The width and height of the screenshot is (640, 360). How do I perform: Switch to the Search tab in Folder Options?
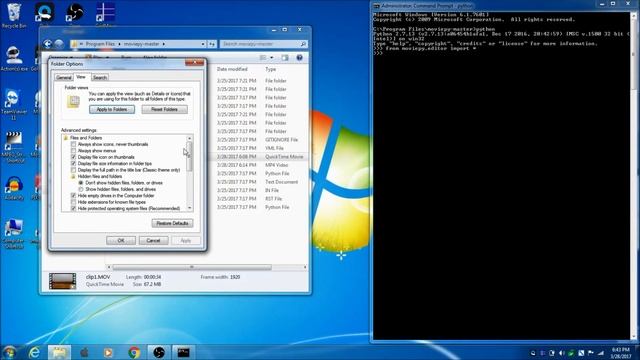coord(100,78)
